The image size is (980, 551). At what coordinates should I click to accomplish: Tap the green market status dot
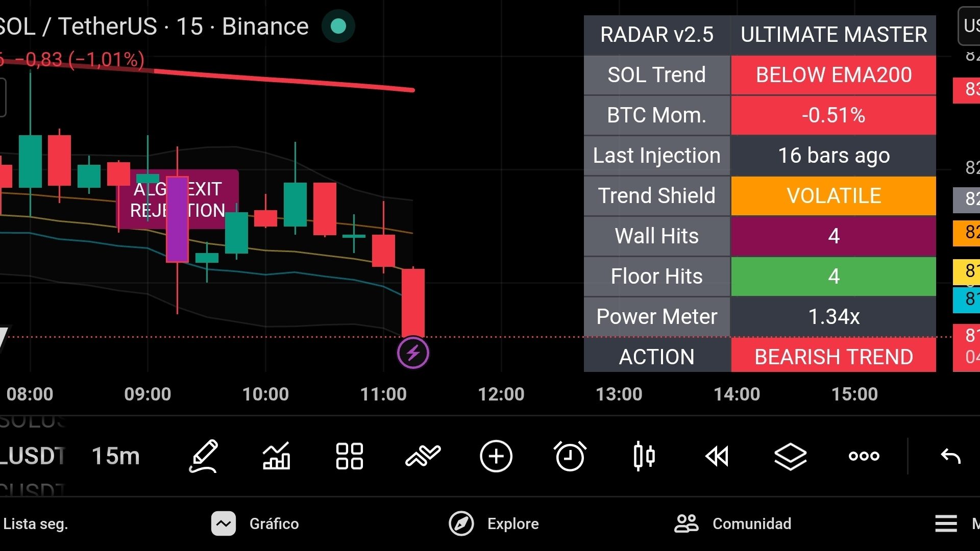(x=338, y=26)
